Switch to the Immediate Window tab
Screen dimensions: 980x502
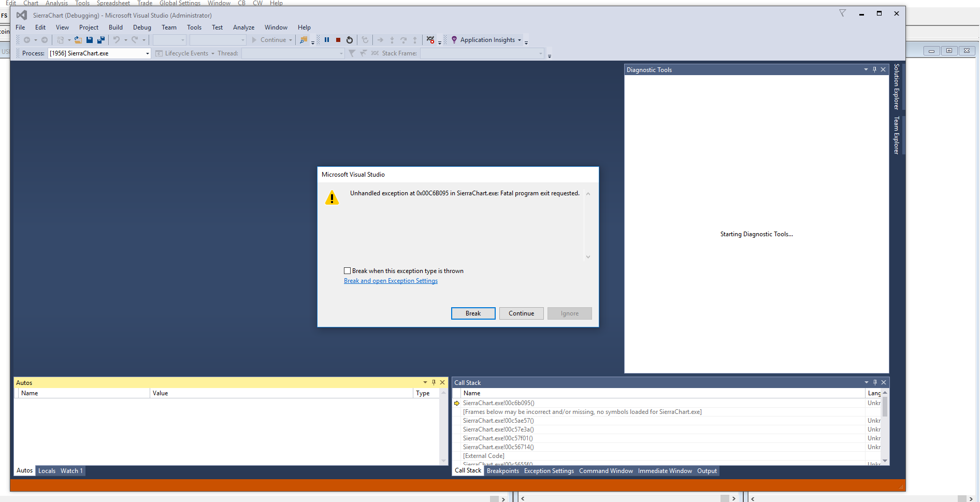click(x=665, y=471)
